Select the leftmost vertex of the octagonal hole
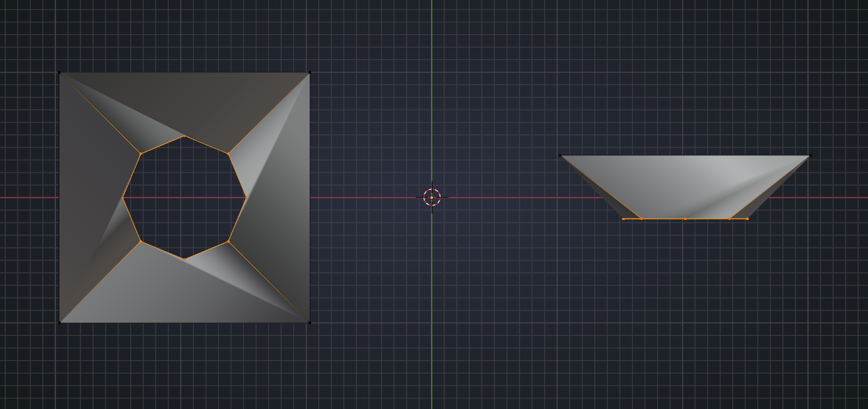The image size is (868, 409). point(123,197)
